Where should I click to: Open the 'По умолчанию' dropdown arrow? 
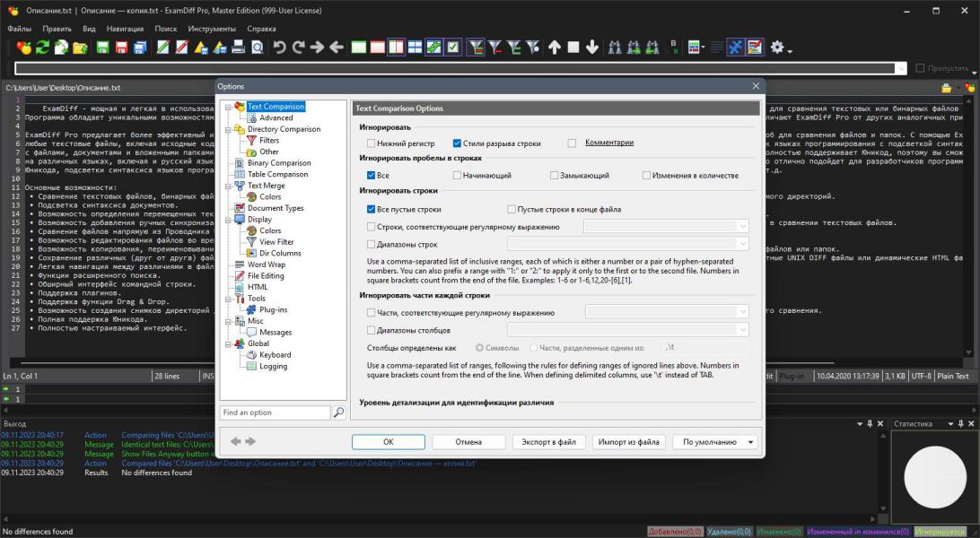(750, 442)
